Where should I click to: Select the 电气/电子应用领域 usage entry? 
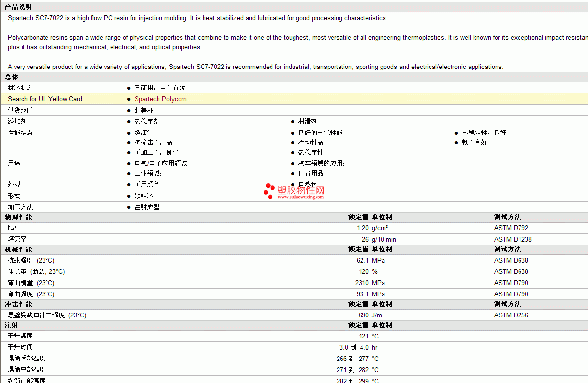pos(161,163)
